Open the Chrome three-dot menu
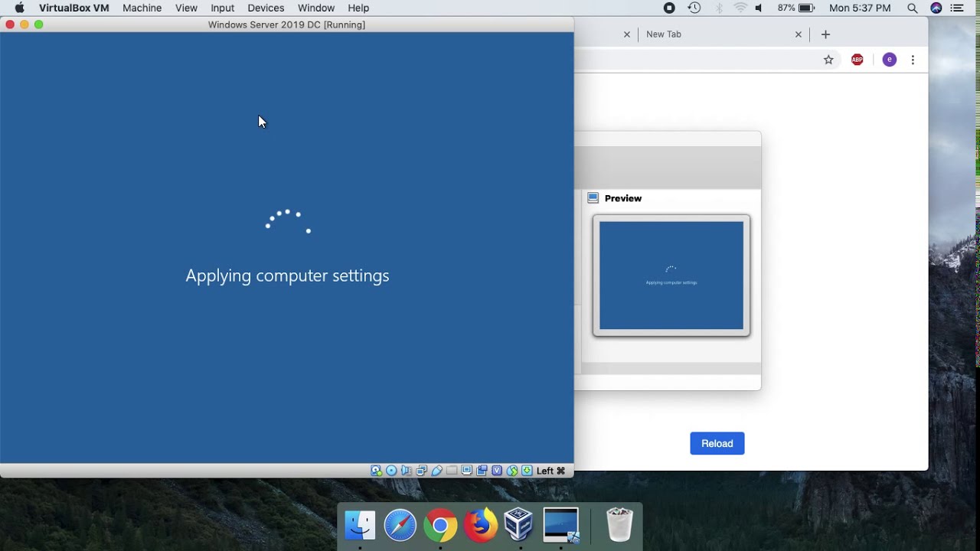This screenshot has height=551, width=980. click(x=913, y=60)
